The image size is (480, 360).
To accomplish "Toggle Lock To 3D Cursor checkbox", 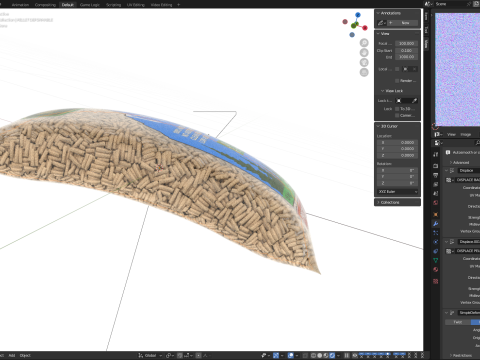I will 397,109.
